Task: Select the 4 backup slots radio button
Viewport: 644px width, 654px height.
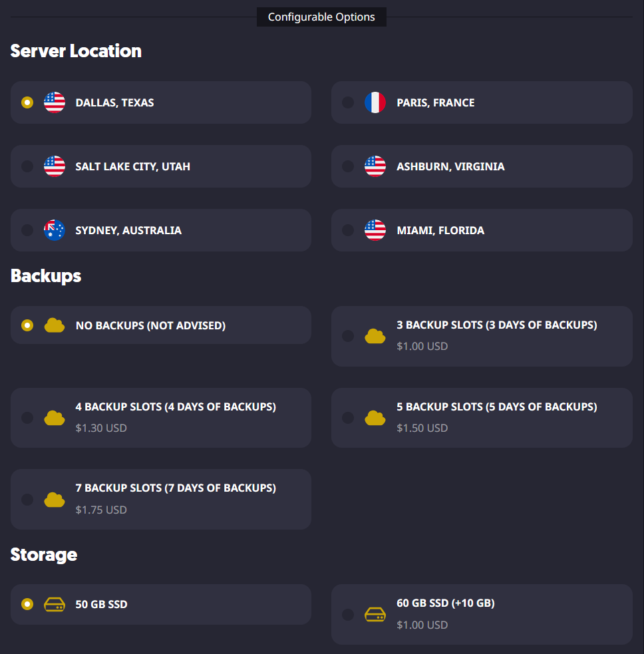Action: coord(27,418)
